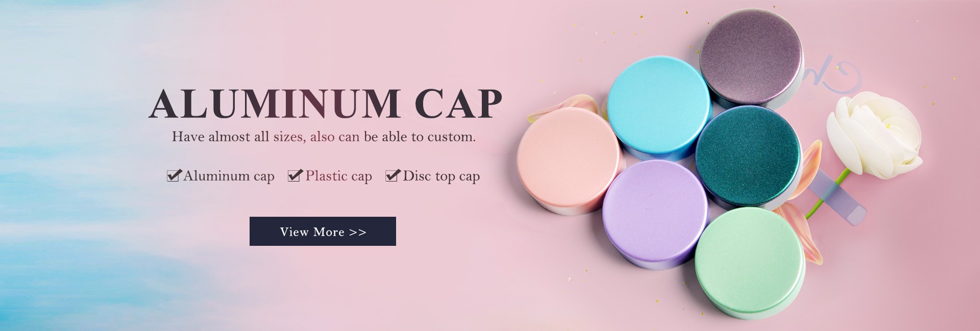
Task: Click the green flower stem
Action: (x=828, y=195)
